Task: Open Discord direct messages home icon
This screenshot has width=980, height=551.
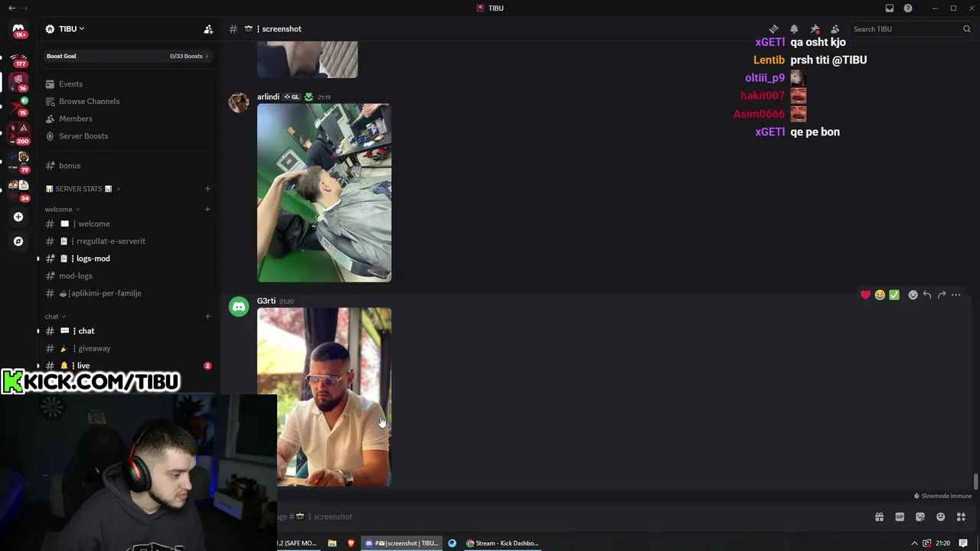Action: coord(18,29)
